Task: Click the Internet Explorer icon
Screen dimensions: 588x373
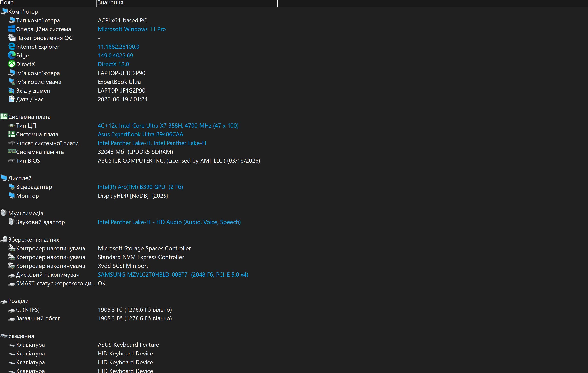Action: (11, 47)
